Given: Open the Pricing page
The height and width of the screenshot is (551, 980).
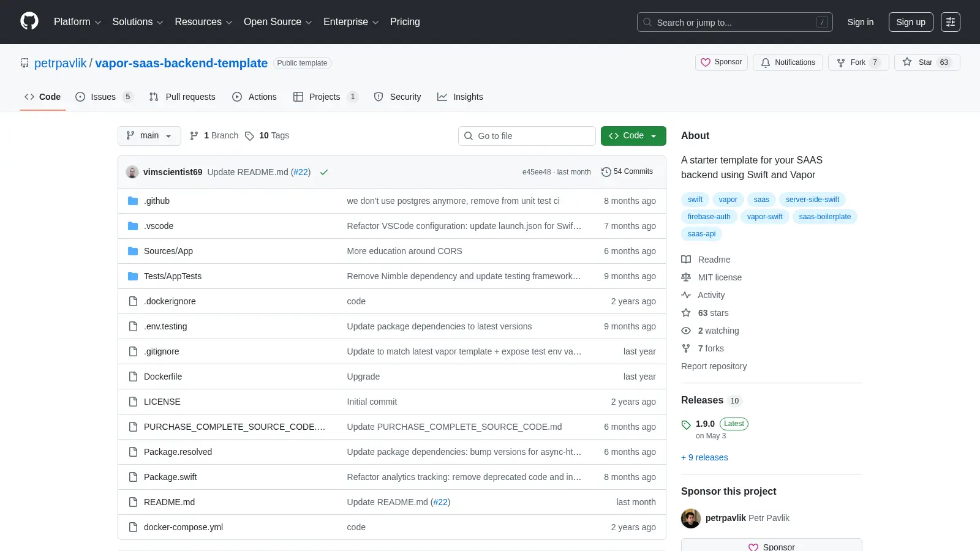Looking at the screenshot, I should pos(405,22).
